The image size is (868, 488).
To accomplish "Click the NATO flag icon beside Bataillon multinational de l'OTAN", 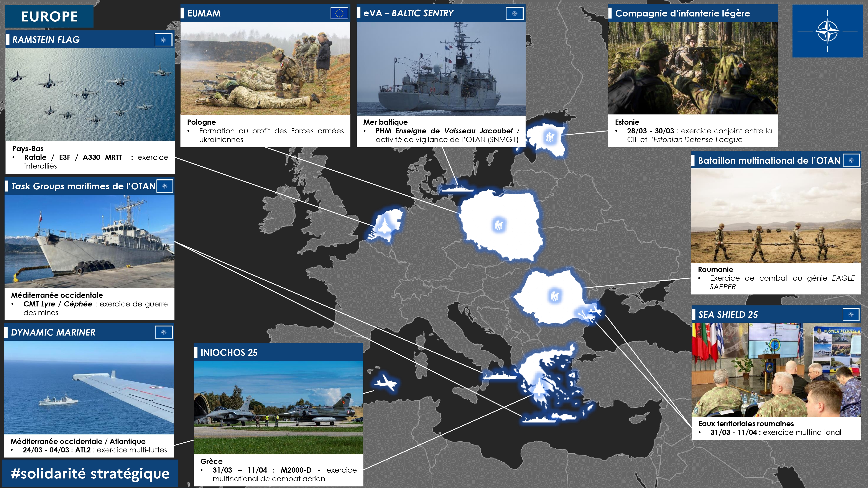I will pos(852,160).
